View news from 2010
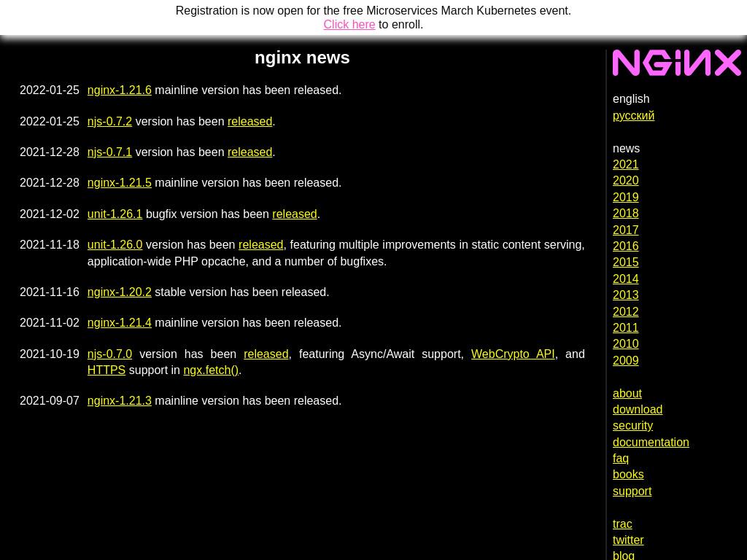Image resolution: width=747 pixels, height=560 pixels. point(625,344)
